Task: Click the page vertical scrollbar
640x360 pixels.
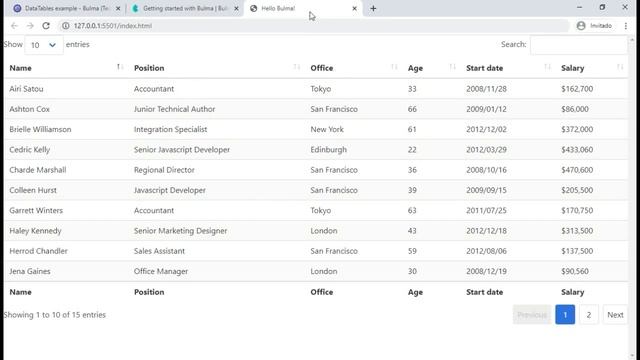Action: pos(632,198)
